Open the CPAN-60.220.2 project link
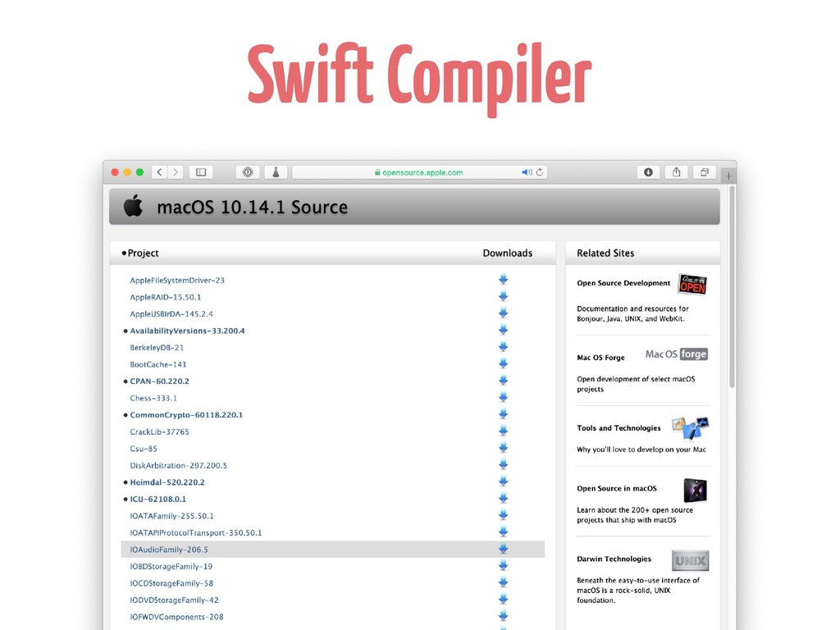This screenshot has height=630, width=840. (159, 381)
